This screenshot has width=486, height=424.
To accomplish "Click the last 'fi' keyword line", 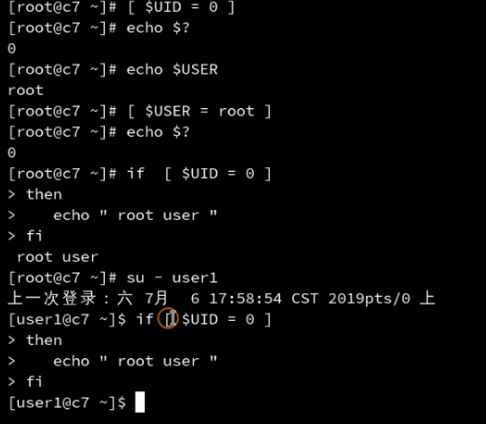I will [x=34, y=381].
